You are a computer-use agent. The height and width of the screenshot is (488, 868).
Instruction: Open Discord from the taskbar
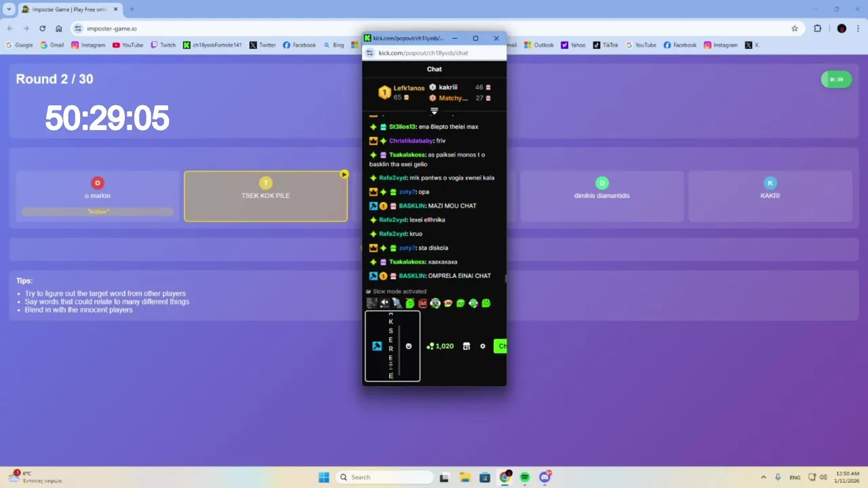point(545,477)
